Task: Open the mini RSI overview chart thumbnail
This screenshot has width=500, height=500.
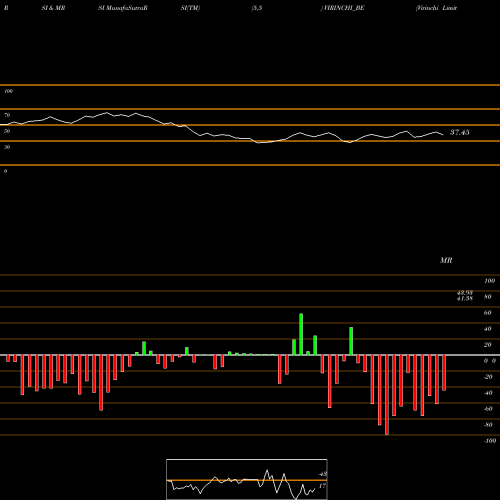Action: (x=247, y=479)
